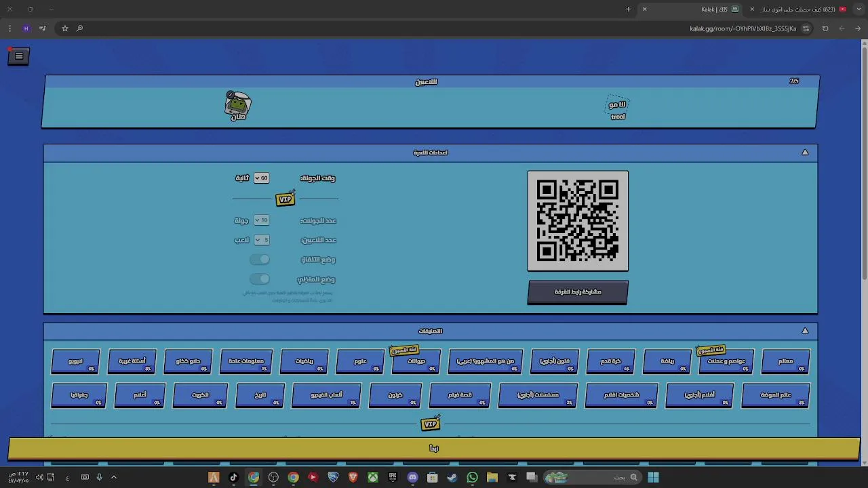Open the browser three-dot menu
This screenshot has height=488, width=868.
(9, 28)
